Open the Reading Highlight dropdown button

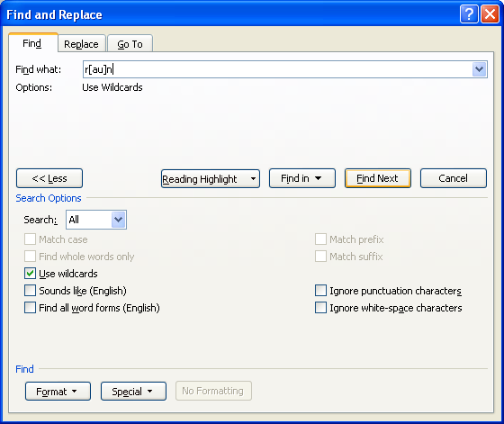[x=211, y=179]
